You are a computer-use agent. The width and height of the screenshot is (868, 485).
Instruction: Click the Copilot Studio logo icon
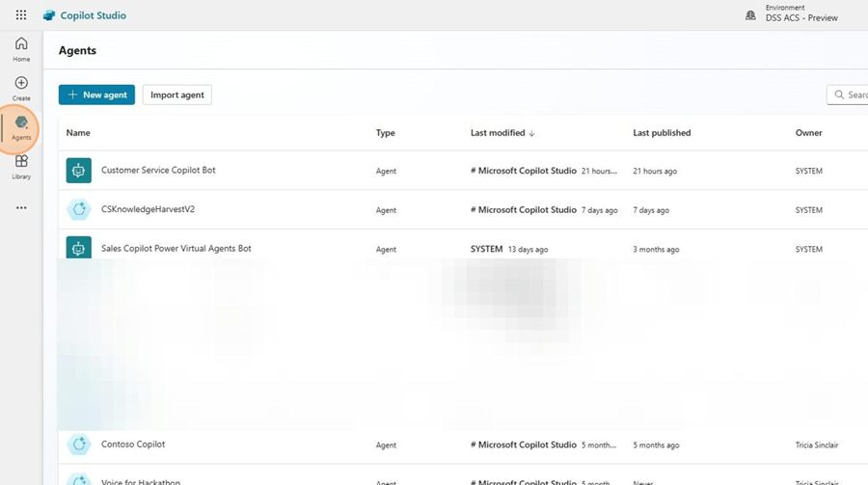pos(49,15)
